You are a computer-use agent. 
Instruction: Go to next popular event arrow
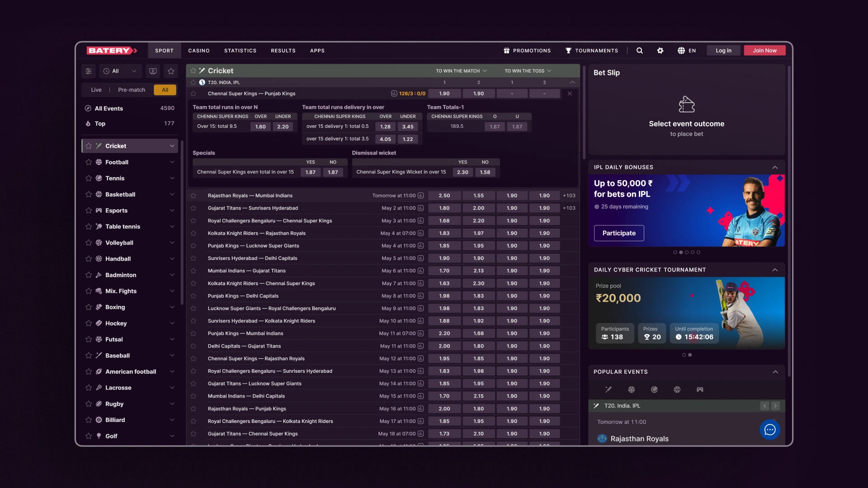[775, 406]
